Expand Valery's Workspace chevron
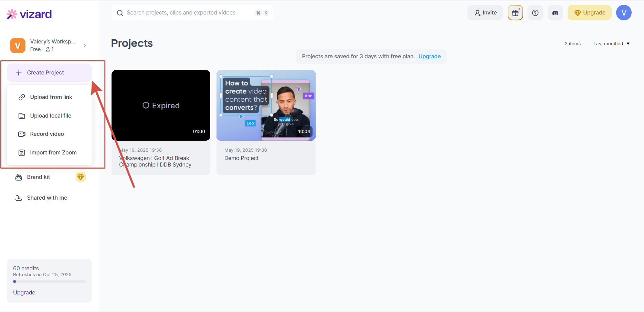This screenshot has height=312, width=644. click(x=85, y=46)
